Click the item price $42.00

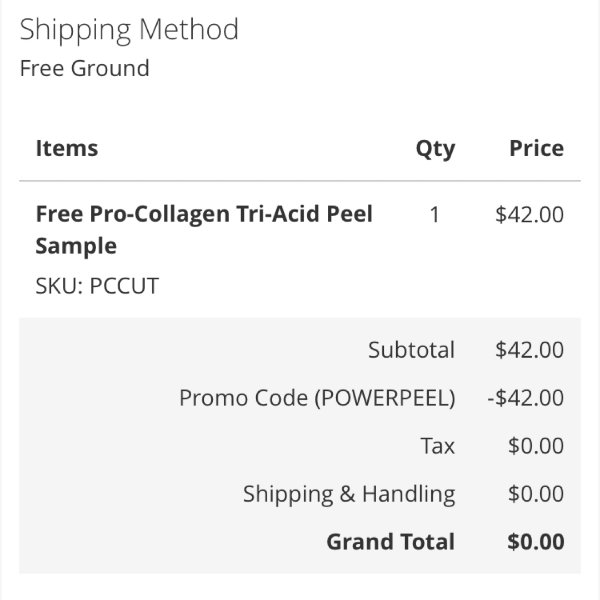(x=529, y=214)
